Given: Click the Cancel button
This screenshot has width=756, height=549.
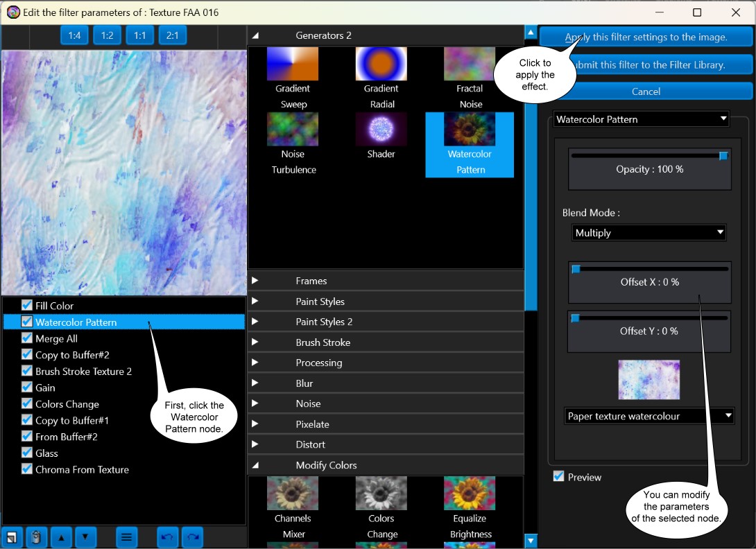Looking at the screenshot, I should [646, 91].
